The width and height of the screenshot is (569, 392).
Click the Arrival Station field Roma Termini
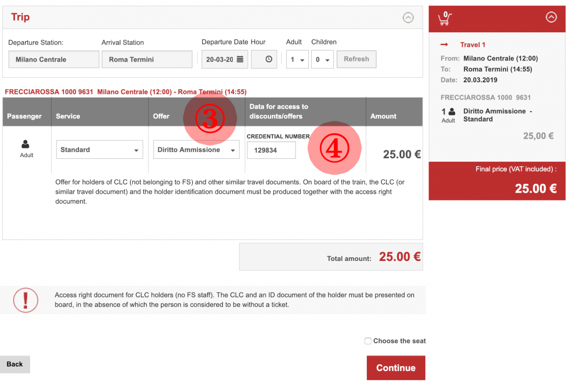[x=147, y=59]
